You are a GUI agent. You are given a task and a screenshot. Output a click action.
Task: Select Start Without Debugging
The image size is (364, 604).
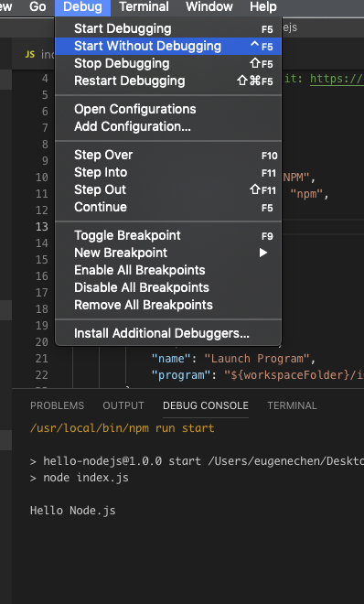click(x=168, y=47)
